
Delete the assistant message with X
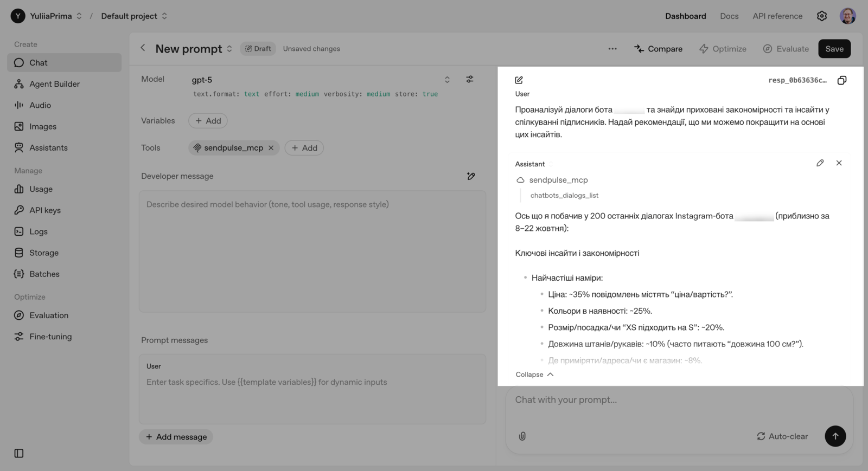click(839, 163)
